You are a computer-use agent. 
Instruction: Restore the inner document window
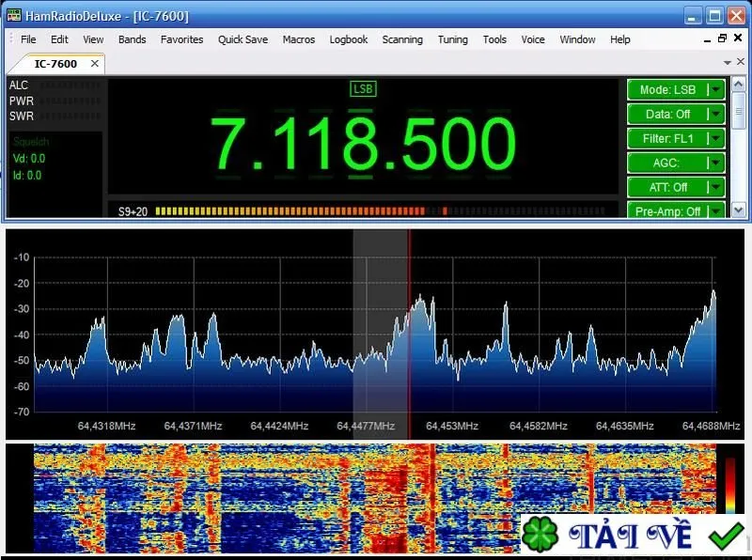coord(722,39)
